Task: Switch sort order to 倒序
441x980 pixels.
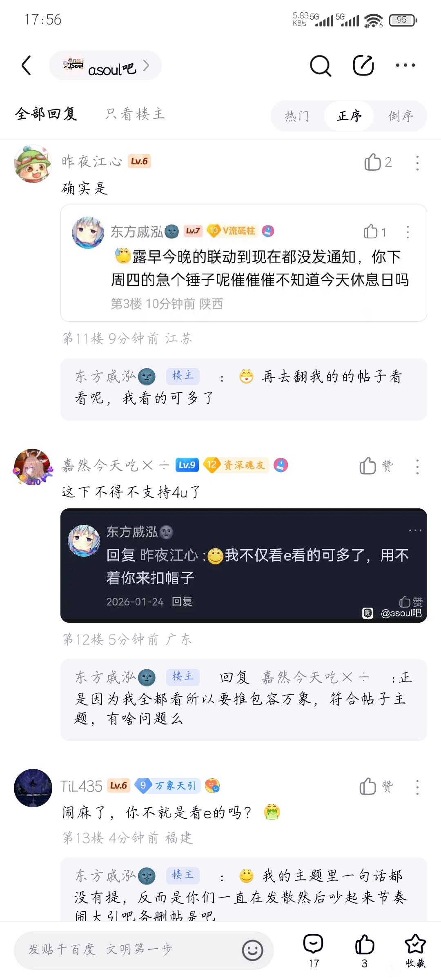Action: (x=401, y=116)
